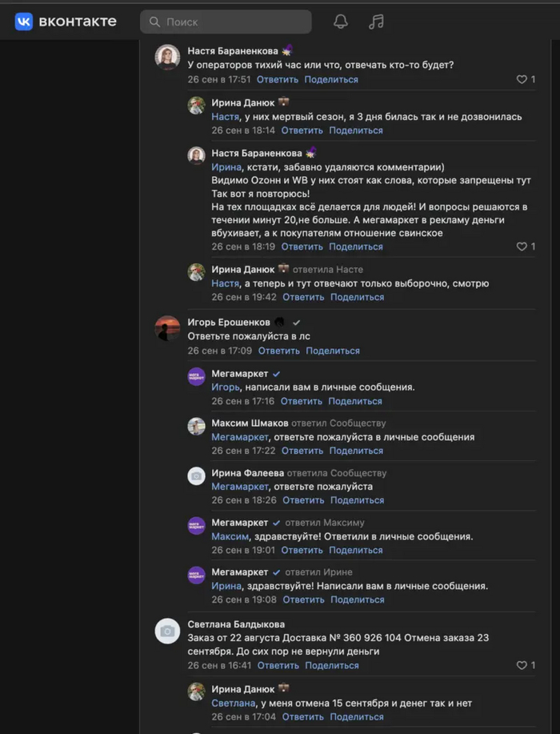The image size is (560, 734).
Task: Click Светлана Балдыкова's camera placeholder avatar
Action: pos(167,631)
